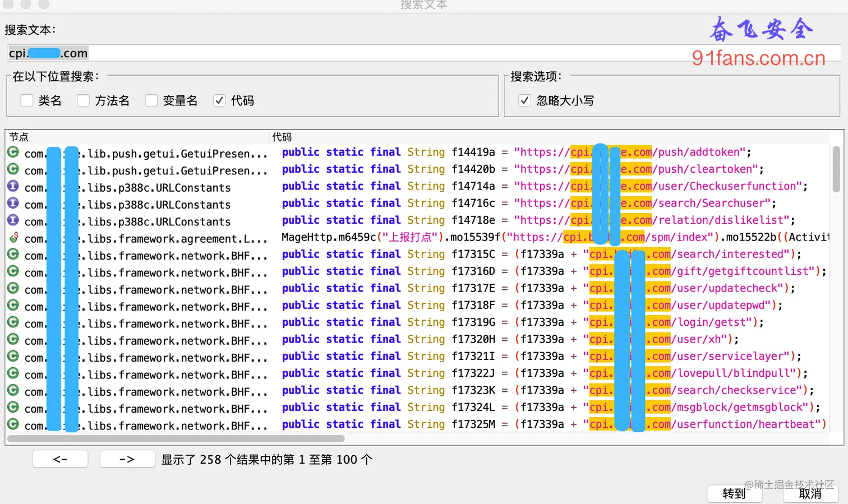Click the class icon of the f17318F row
The height and width of the screenshot is (504, 848).
(x=13, y=305)
